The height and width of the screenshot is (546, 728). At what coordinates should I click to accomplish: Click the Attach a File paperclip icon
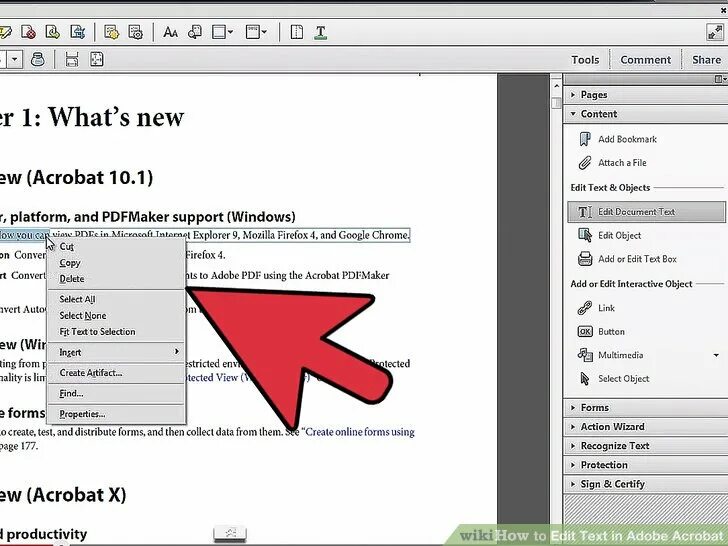coord(585,163)
